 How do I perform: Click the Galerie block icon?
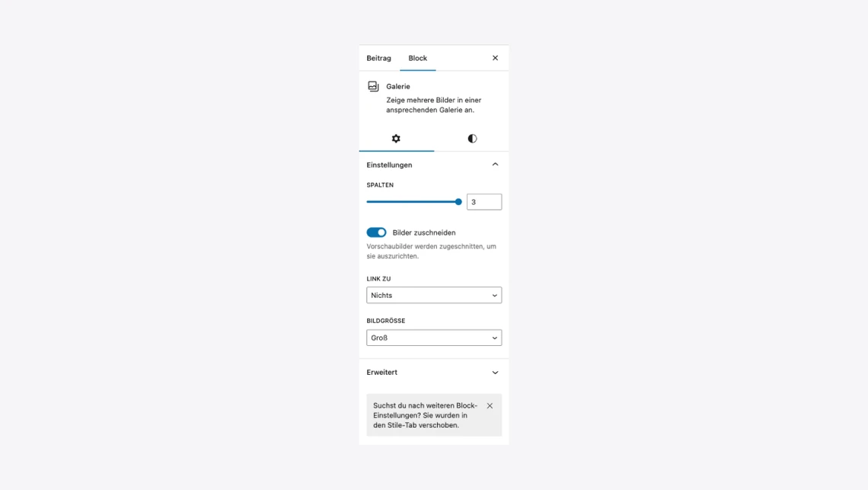tap(373, 86)
